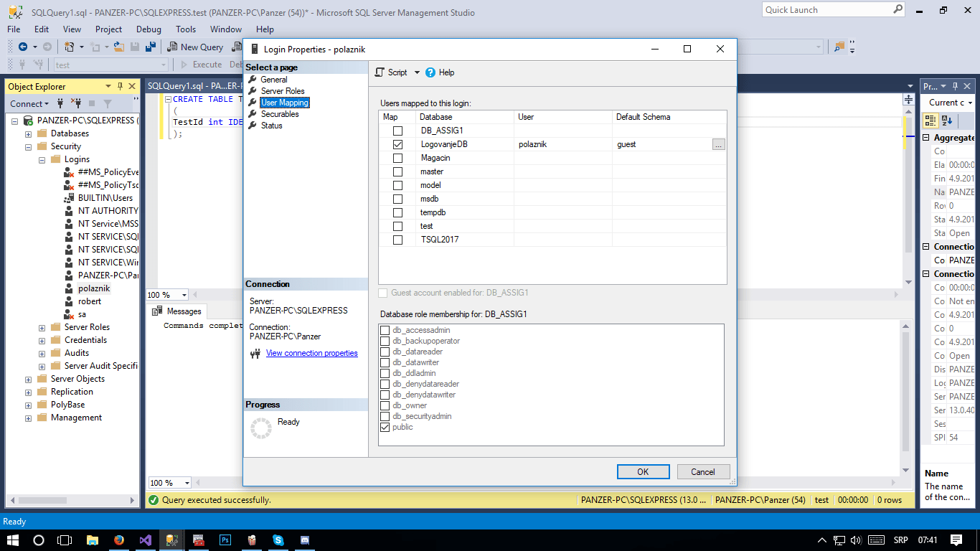The width and height of the screenshot is (980, 551).
Task: Pin the Object Explorer panel with auto-hide
Action: [x=120, y=86]
